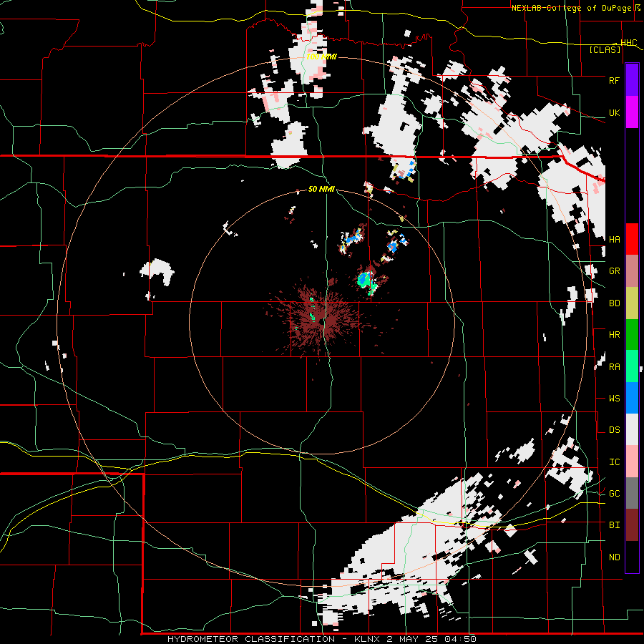The image size is (644, 644).
Task: Click the 'RA' legend label text
Action: [x=614, y=366]
